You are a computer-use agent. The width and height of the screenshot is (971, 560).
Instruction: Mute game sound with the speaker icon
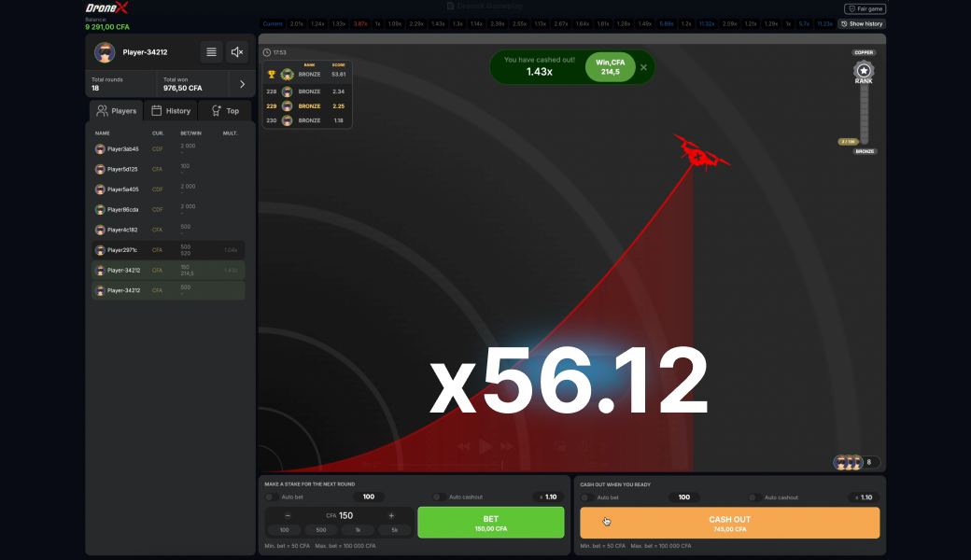tap(237, 52)
